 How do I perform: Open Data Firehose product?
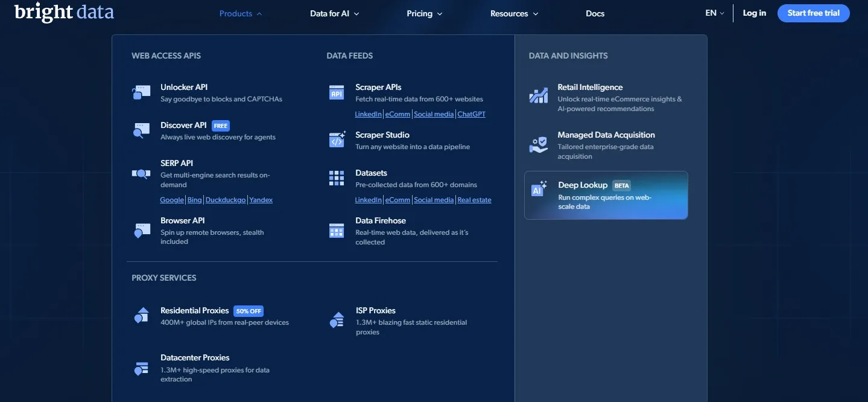click(x=381, y=220)
